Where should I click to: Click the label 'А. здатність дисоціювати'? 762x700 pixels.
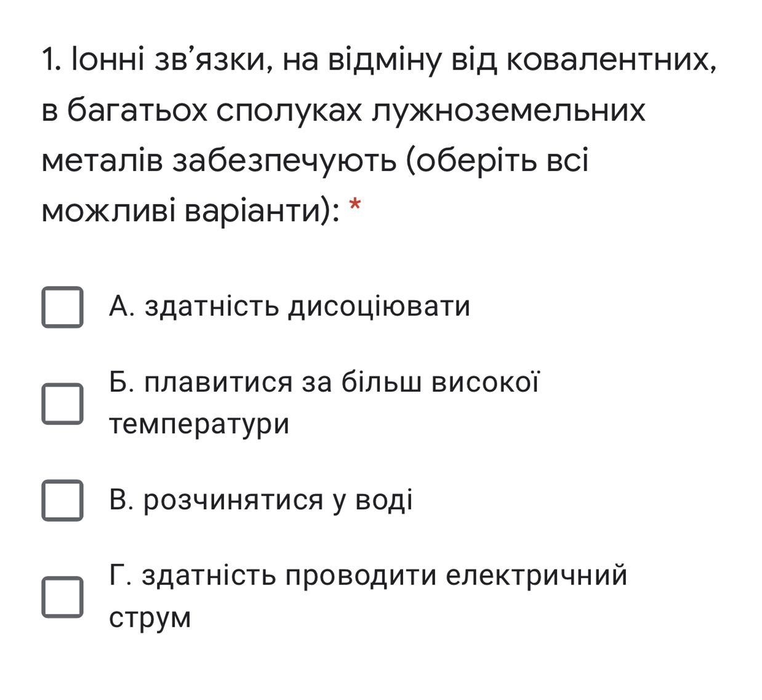[289, 306]
